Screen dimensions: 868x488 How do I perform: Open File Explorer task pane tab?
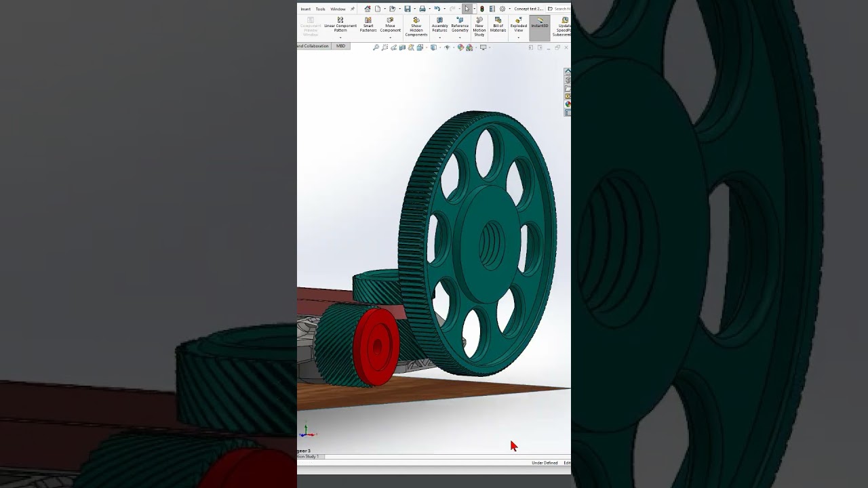[568, 88]
